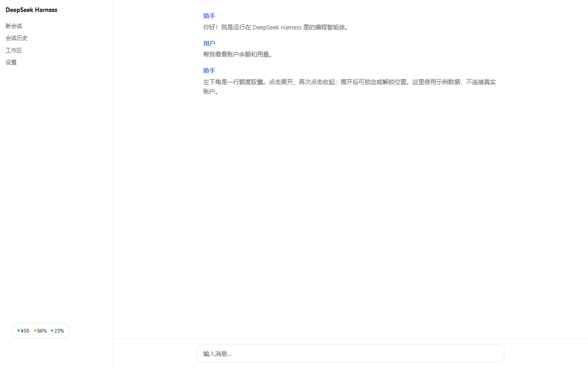
Task: Click the 用户 sender label
Action: (209, 44)
